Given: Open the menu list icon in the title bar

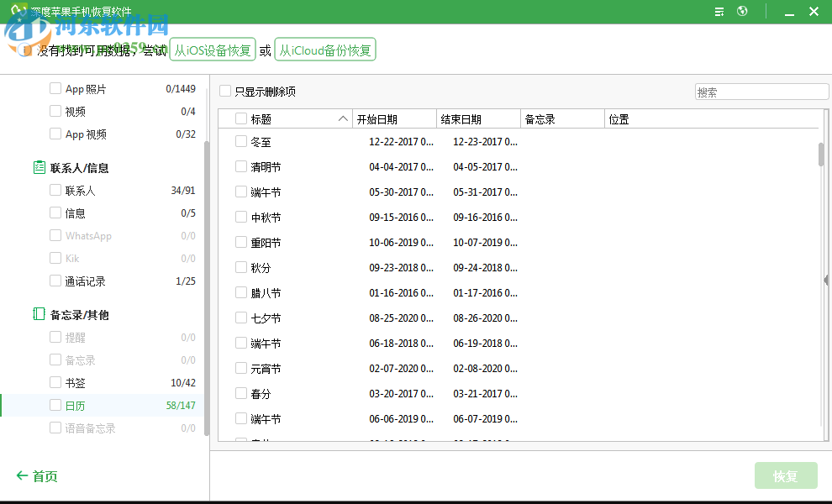Looking at the screenshot, I should tap(719, 11).
